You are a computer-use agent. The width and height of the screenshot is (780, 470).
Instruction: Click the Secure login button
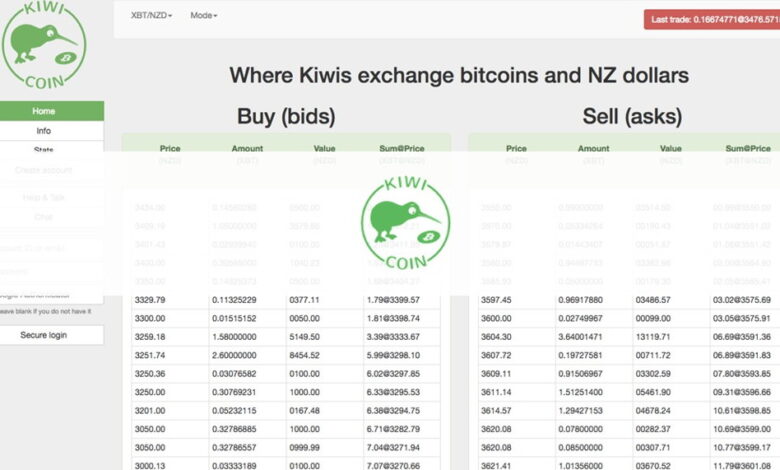52,335
